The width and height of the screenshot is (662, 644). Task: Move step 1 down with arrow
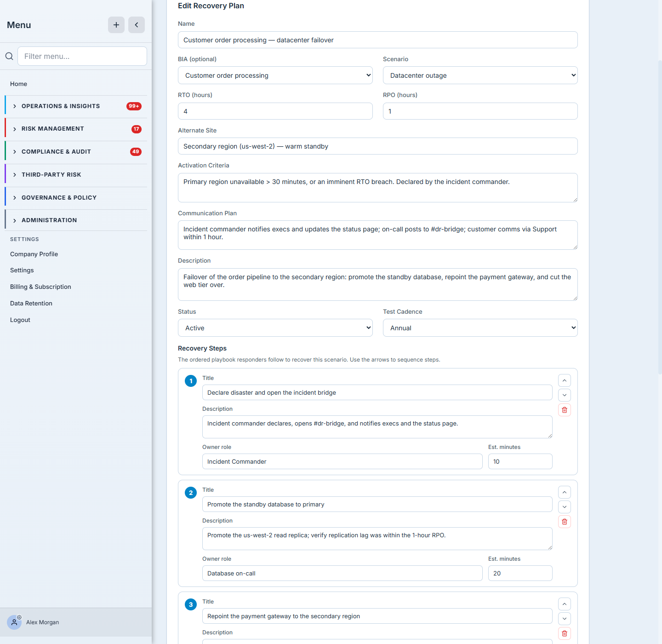[565, 395]
